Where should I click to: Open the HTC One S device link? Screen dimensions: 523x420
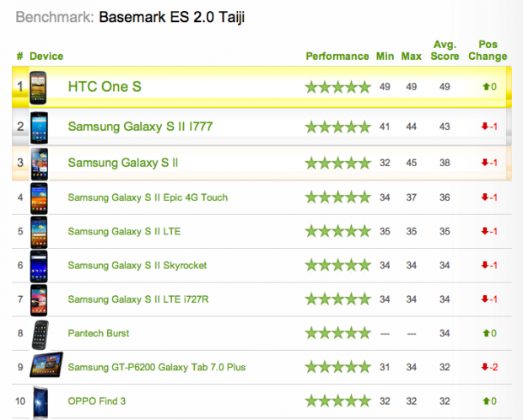pos(105,87)
